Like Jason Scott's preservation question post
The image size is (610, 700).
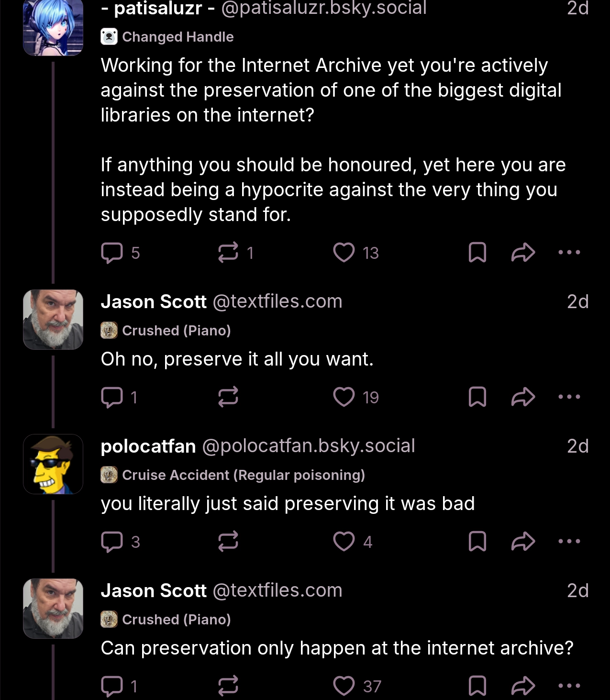coord(344,686)
